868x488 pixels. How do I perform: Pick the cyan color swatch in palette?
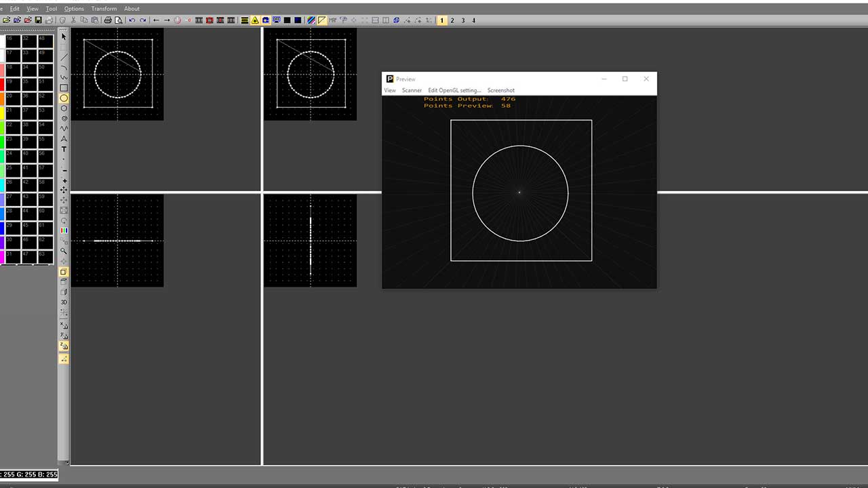(2, 184)
